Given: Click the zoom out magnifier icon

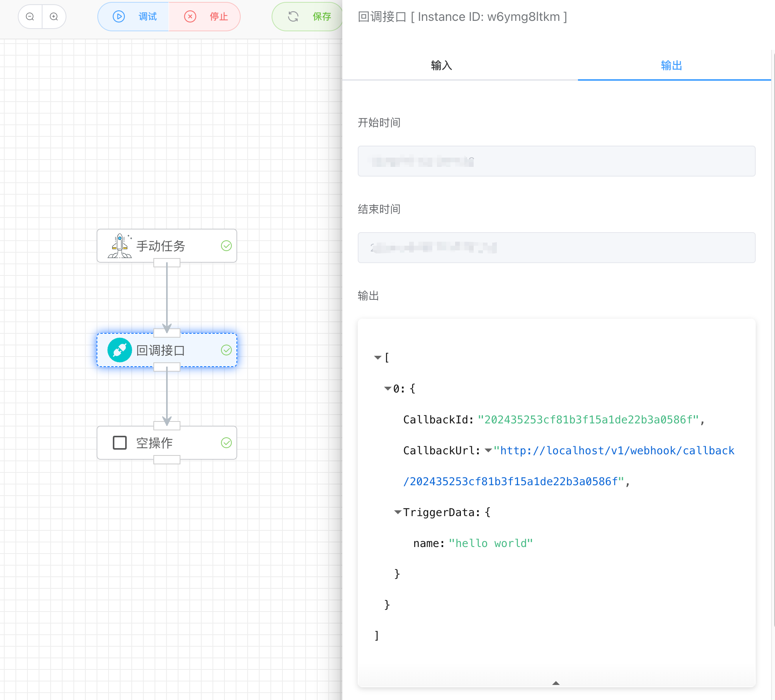Looking at the screenshot, I should point(30,17).
